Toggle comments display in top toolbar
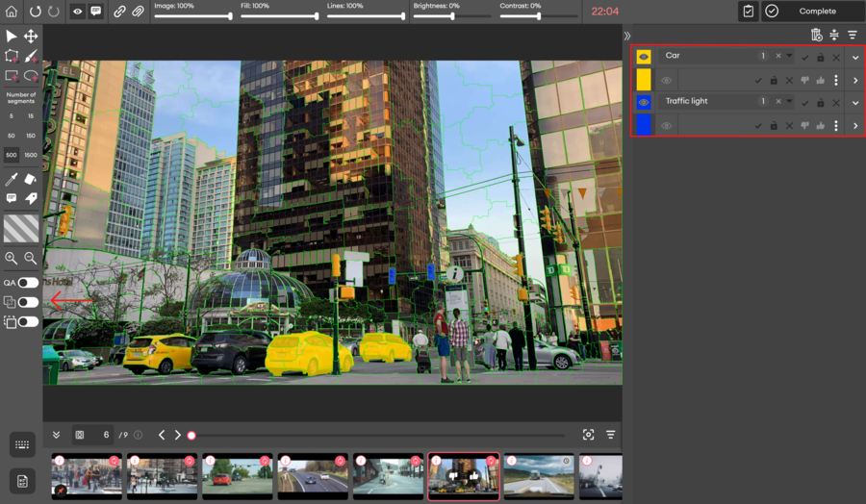This screenshot has width=866, height=504. (96, 11)
